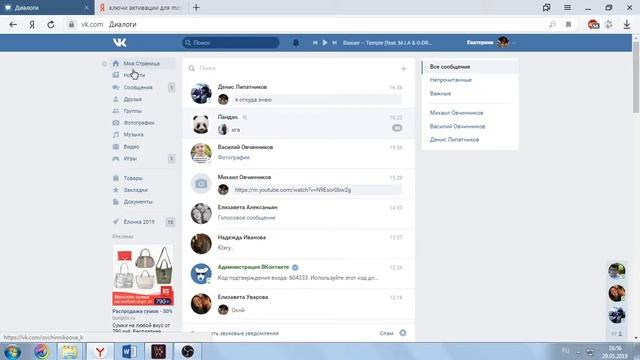Open the browser hamburger menu
This screenshot has height=360, width=640.
[567, 7]
